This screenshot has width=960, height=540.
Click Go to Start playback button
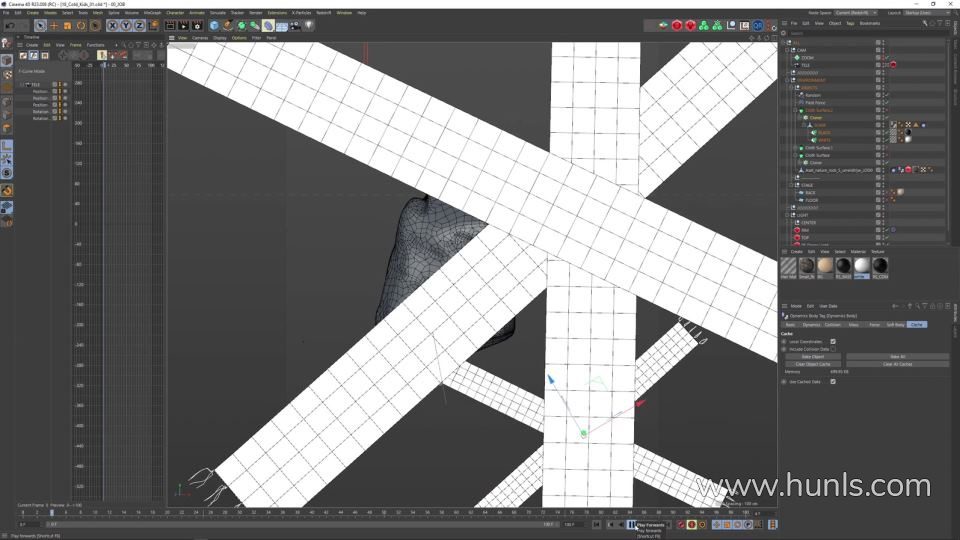tap(596, 525)
